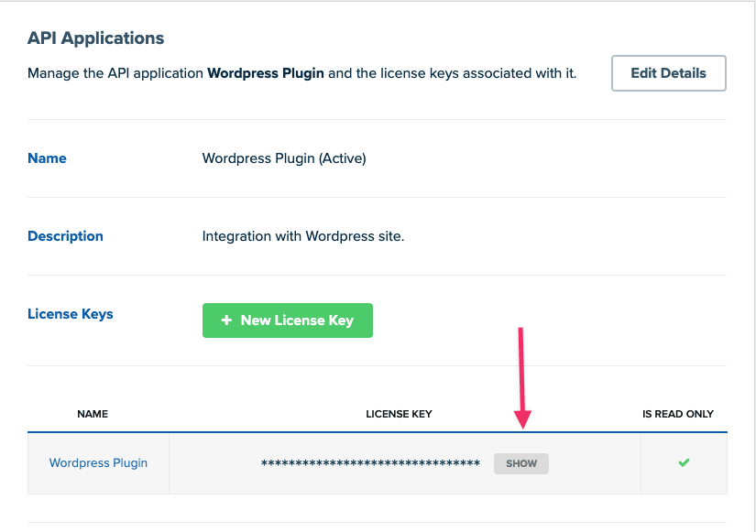Click the Integration with Wordpress site description text

point(303,236)
